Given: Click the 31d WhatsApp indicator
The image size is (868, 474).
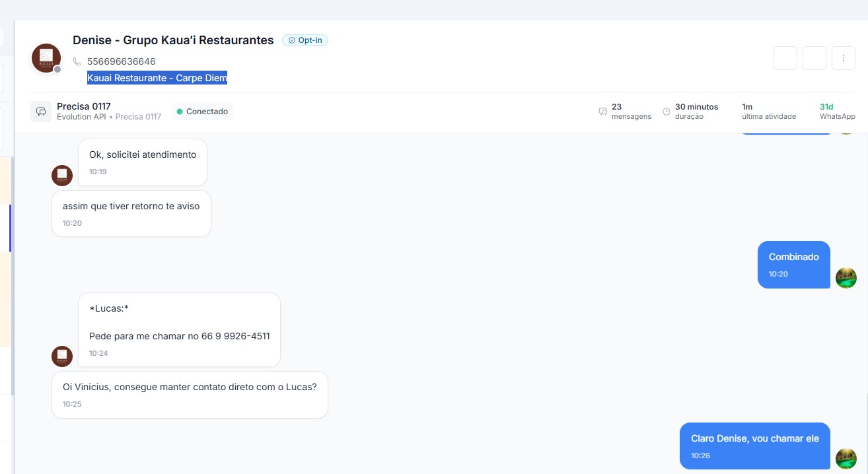Looking at the screenshot, I should click(x=837, y=111).
